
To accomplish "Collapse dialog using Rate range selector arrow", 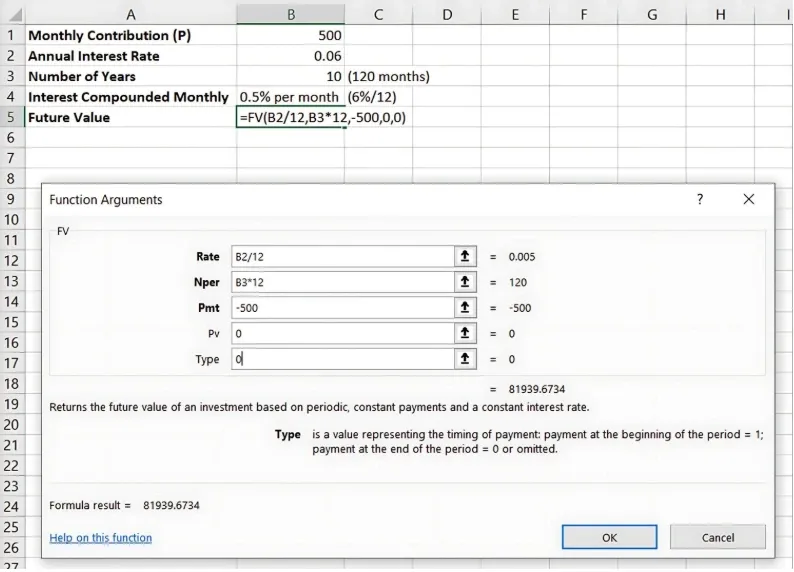I will click(x=465, y=257).
